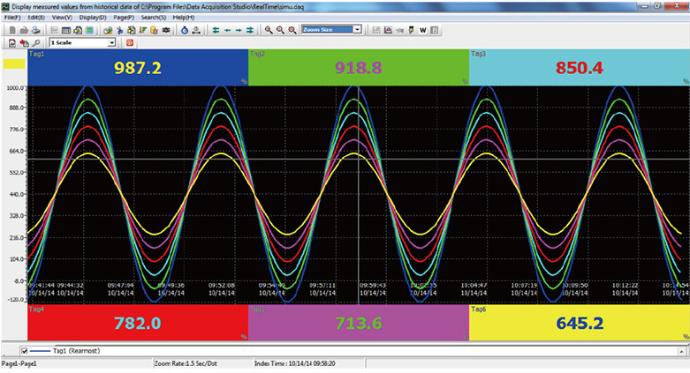Image resolution: width=690 pixels, height=373 pixels.
Task: Select the Tag6 panel showing 645.2
Action: click(579, 323)
